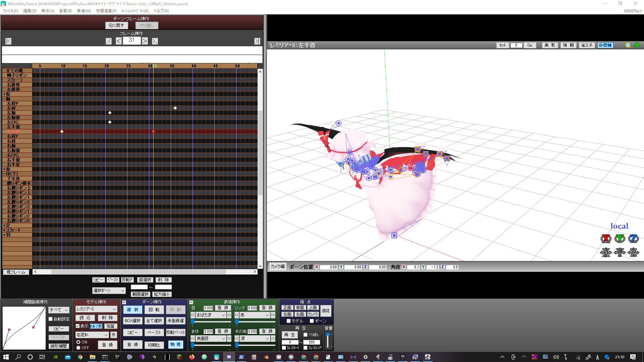The image size is (644, 362).
Task: Click the blue Z rotation axis icon
Action: click(x=633, y=239)
